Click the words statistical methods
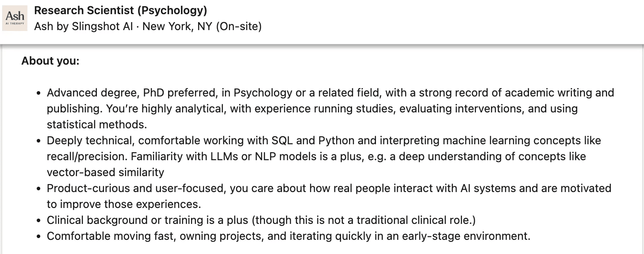This screenshot has height=254, width=644. coord(97,124)
